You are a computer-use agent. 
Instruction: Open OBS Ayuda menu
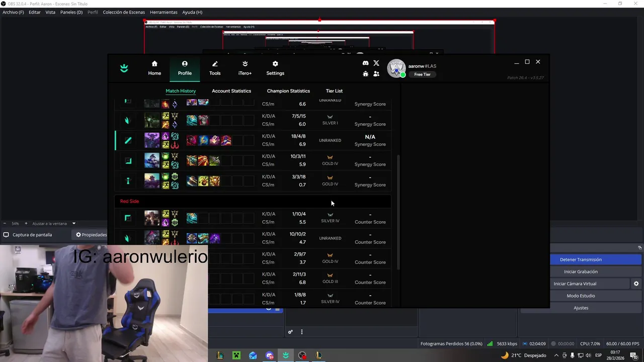[x=192, y=12]
